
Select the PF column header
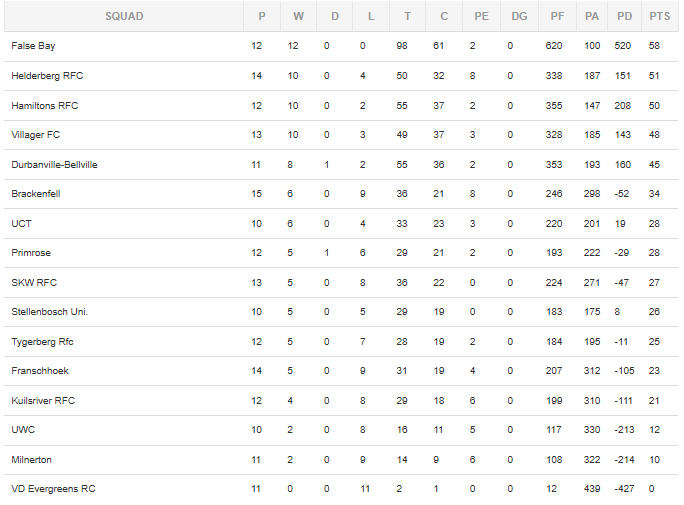coord(557,17)
